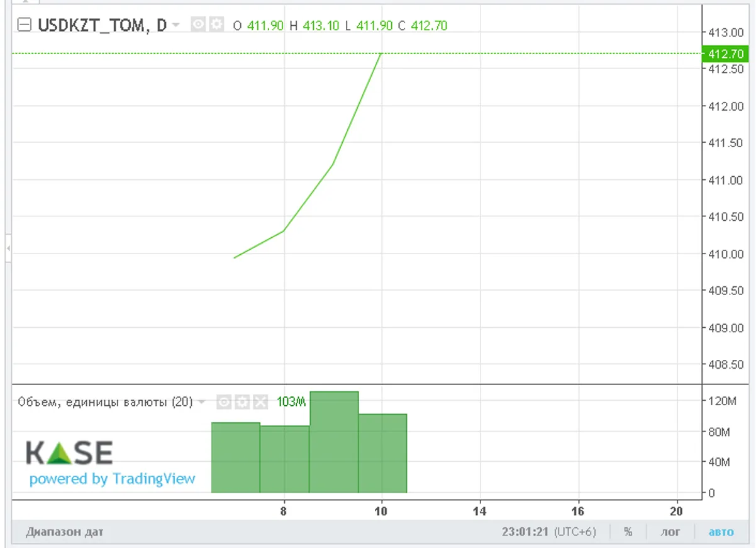Click the 412.70 current price label
756x548 pixels.
(726, 54)
